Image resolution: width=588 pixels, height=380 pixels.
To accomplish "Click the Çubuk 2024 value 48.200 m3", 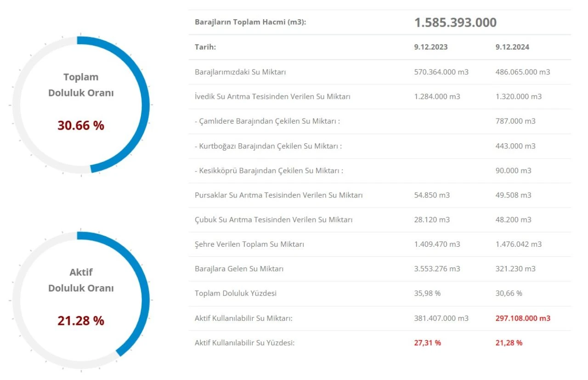I will [x=514, y=220].
